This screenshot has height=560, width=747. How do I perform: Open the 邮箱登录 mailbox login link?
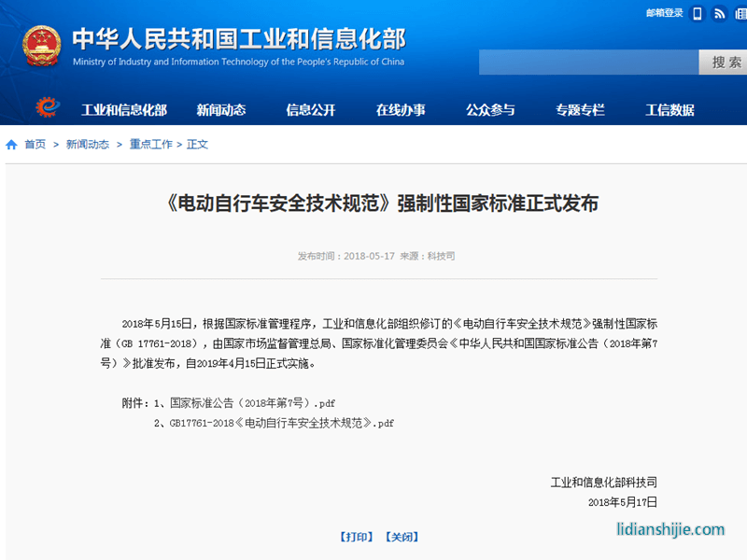click(x=664, y=13)
